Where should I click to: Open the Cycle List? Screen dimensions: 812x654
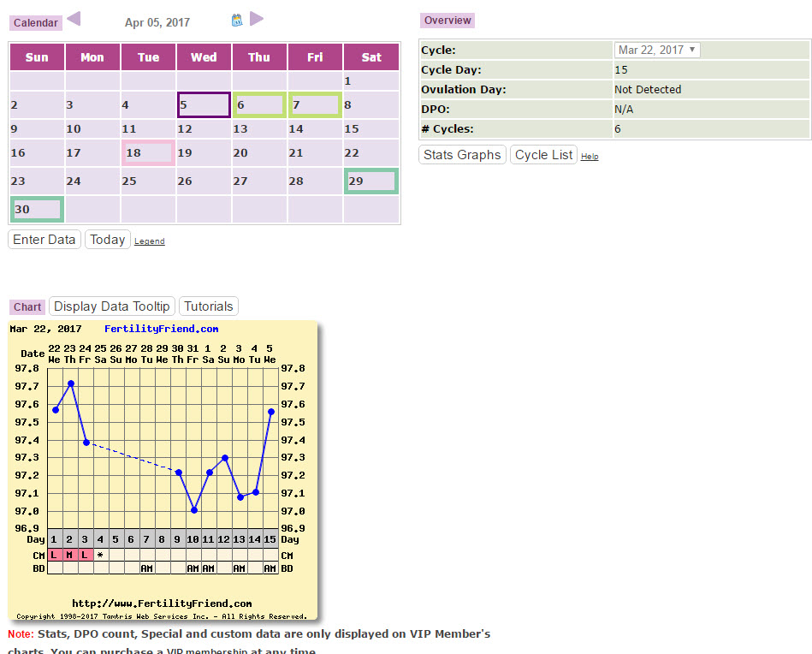coord(543,155)
